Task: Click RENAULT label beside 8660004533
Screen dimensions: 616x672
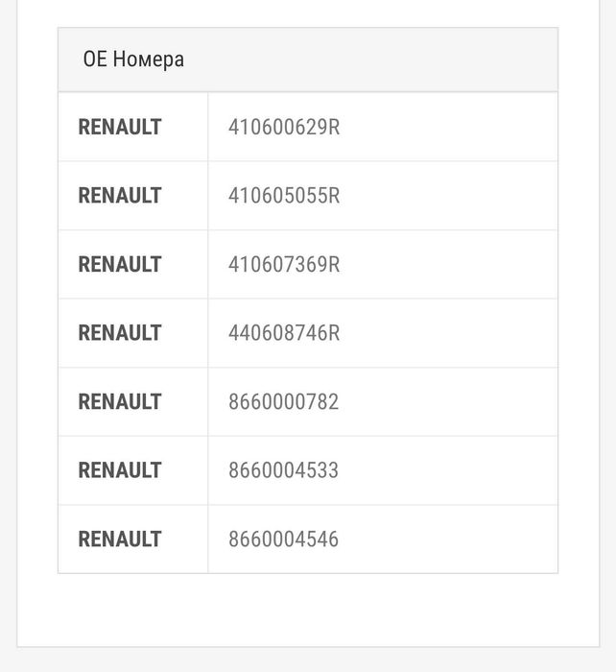Action: (x=120, y=470)
